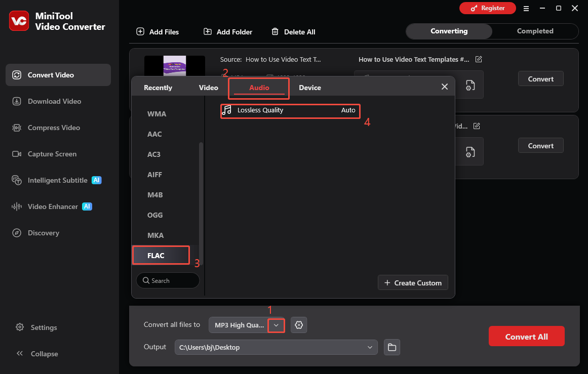The width and height of the screenshot is (588, 374).
Task: Click the 'MP3 High Qua...' format text
Action: click(239, 325)
